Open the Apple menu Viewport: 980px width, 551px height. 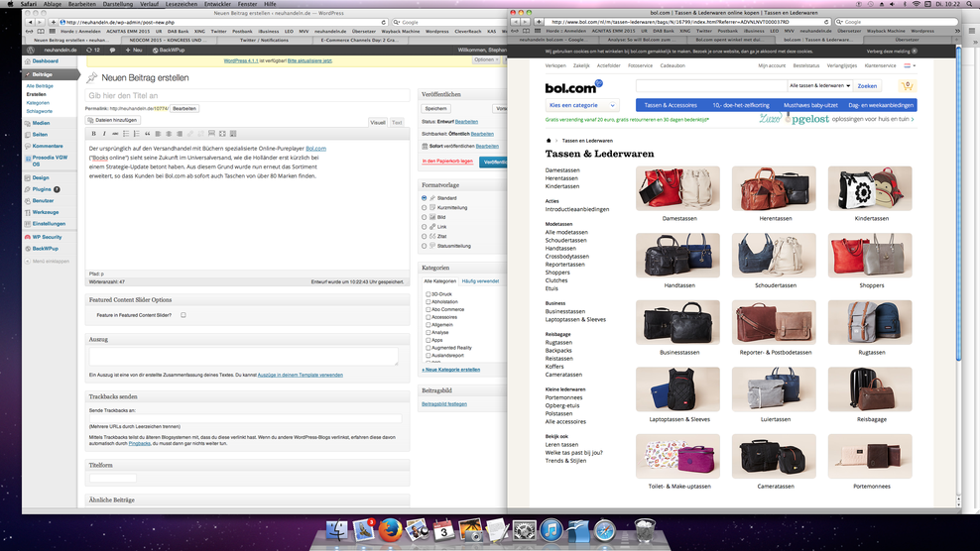9,4
